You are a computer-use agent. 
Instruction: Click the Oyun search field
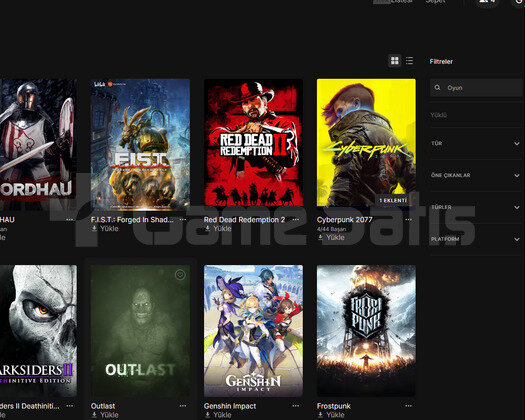(477, 88)
